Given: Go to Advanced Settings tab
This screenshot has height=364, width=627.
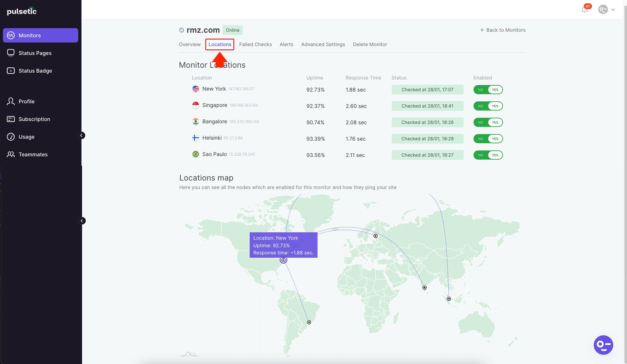Looking at the screenshot, I should (323, 44).
